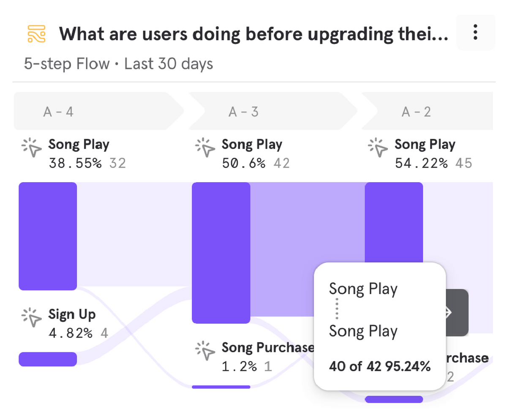The image size is (507, 420).
Task: Click the dark arrow button beside the tooltip
Action: pyautogui.click(x=457, y=313)
